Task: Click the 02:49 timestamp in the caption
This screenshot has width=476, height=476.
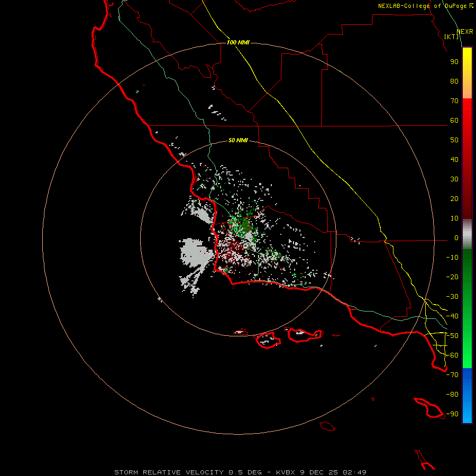Action: tap(354, 472)
